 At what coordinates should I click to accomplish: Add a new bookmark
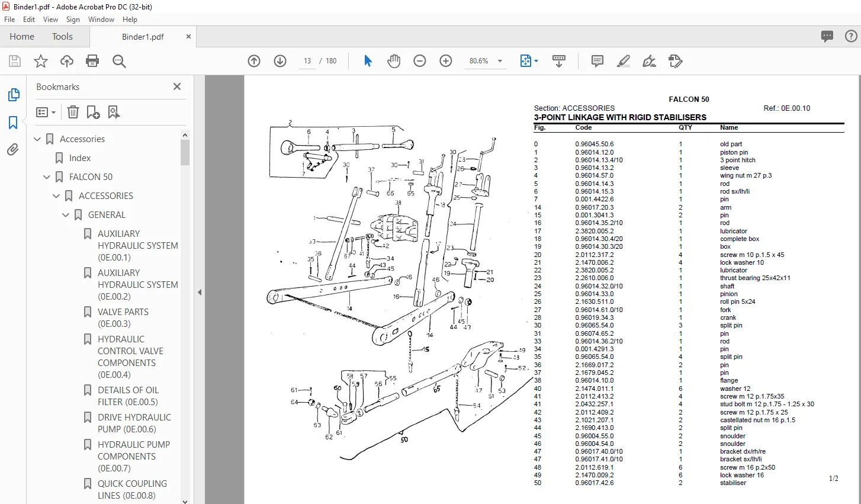[93, 112]
